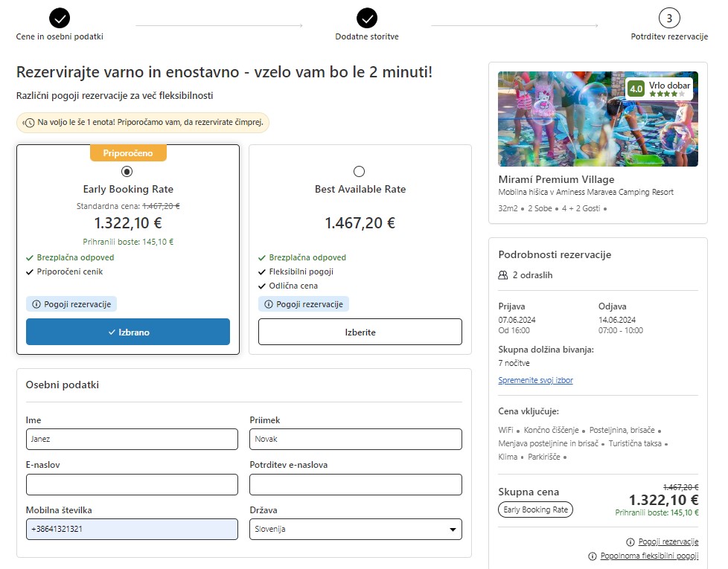Image resolution: width=728 pixels, height=569 pixels.
Task: Choose Best Available Rate with 'Izberite' button
Action: [x=360, y=332]
